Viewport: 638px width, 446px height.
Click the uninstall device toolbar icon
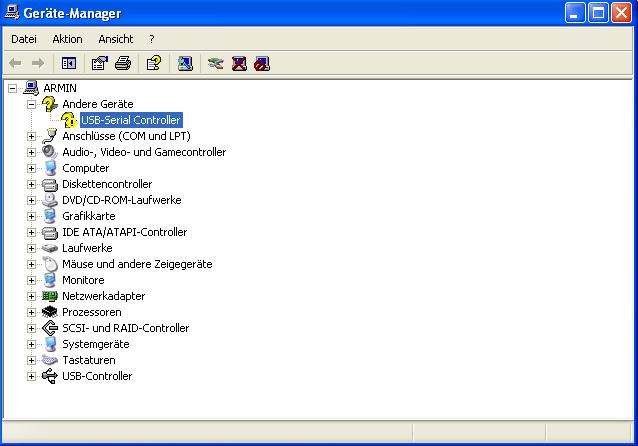[239, 63]
